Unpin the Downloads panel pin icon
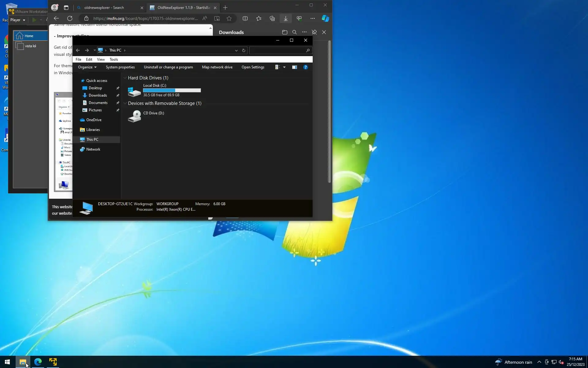This screenshot has height=368, width=588. click(314, 32)
